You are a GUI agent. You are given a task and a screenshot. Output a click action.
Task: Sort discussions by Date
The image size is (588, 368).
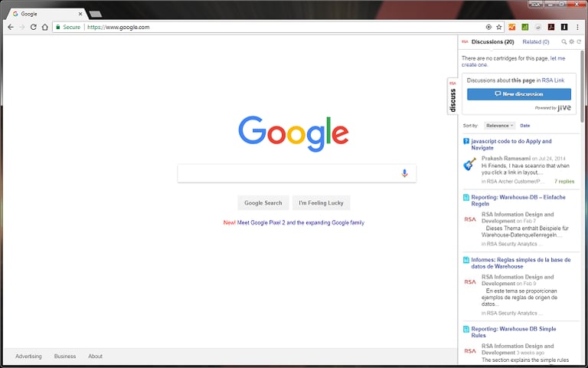tap(525, 126)
